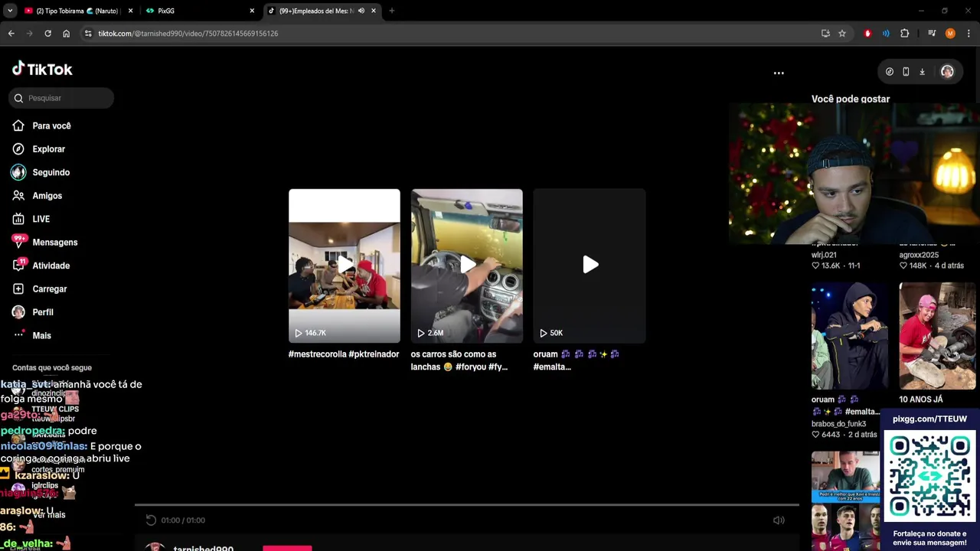Open the browser media controls

click(932, 34)
